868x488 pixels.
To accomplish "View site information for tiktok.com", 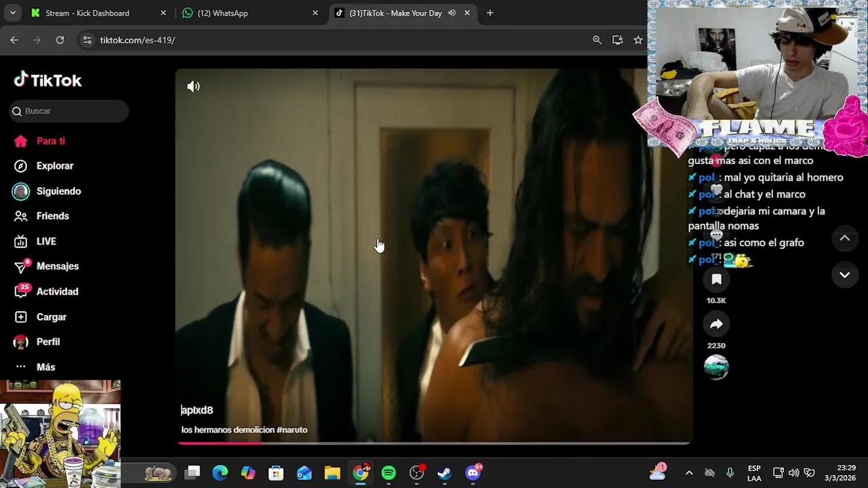I will tap(87, 40).
